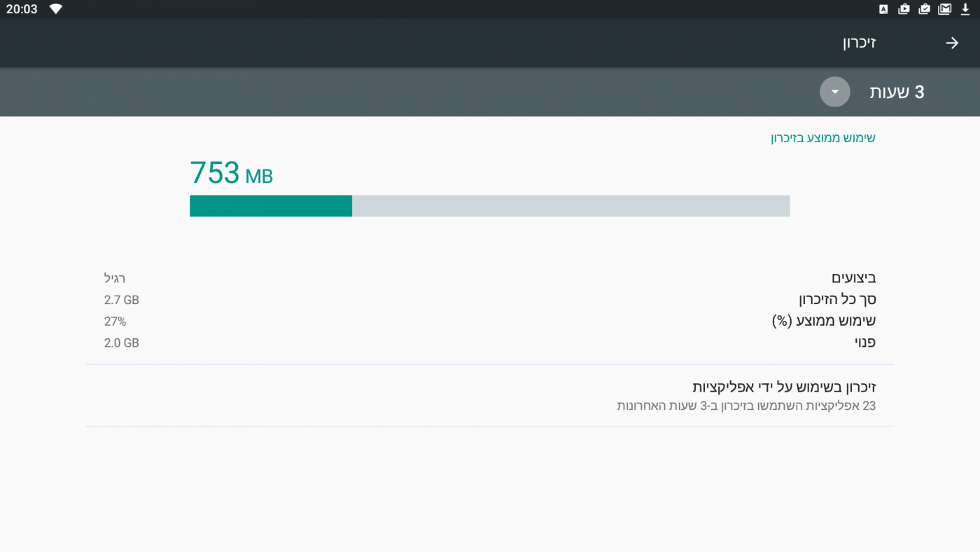Click the Wi-Fi status icon
Viewport: 980px width, 552px height.
(56, 9)
